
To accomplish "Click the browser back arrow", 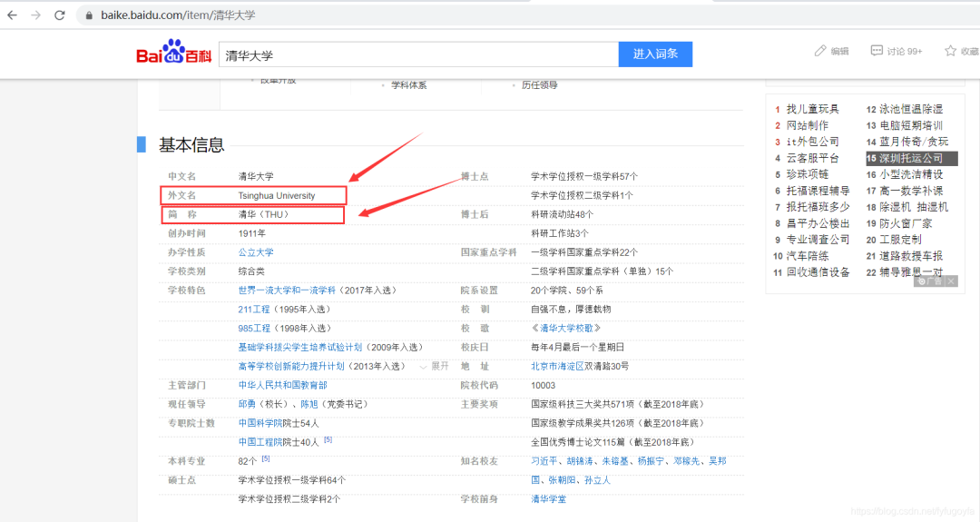I will pyautogui.click(x=12, y=15).
